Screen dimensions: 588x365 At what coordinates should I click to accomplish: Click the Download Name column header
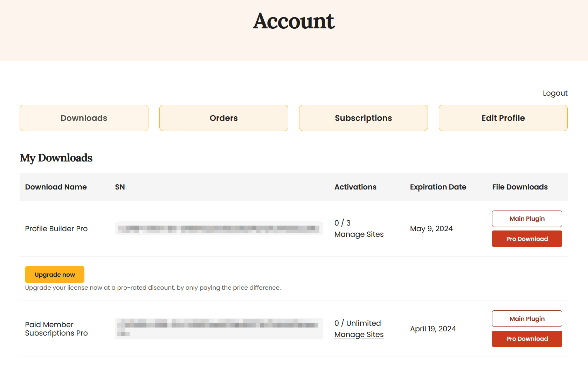56,187
